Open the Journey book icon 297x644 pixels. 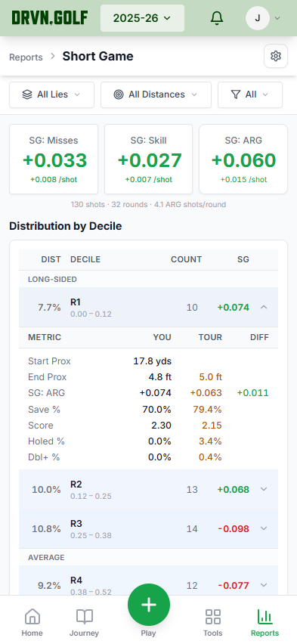point(84,617)
